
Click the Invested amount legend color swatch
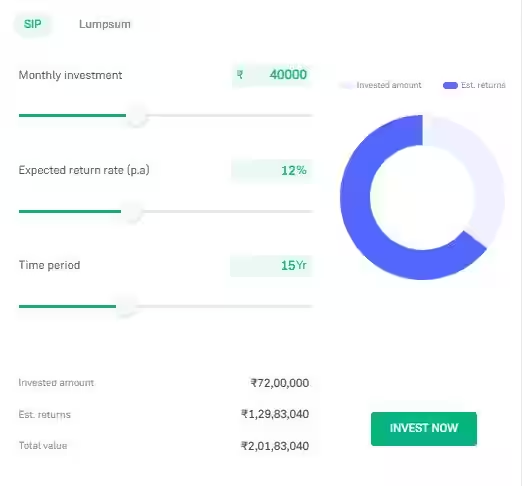(x=346, y=85)
